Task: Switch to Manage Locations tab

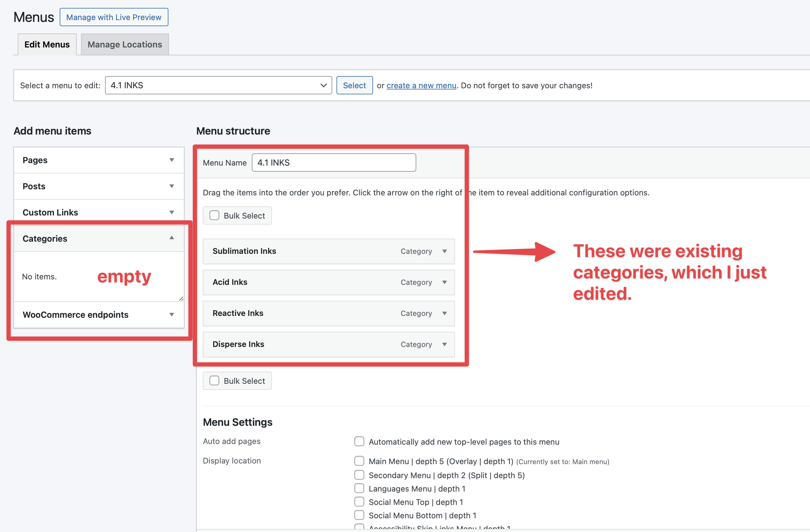Action: point(125,44)
